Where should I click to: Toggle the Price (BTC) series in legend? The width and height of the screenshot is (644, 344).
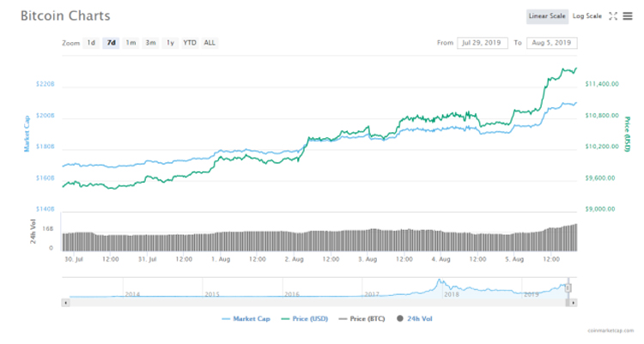(361, 318)
